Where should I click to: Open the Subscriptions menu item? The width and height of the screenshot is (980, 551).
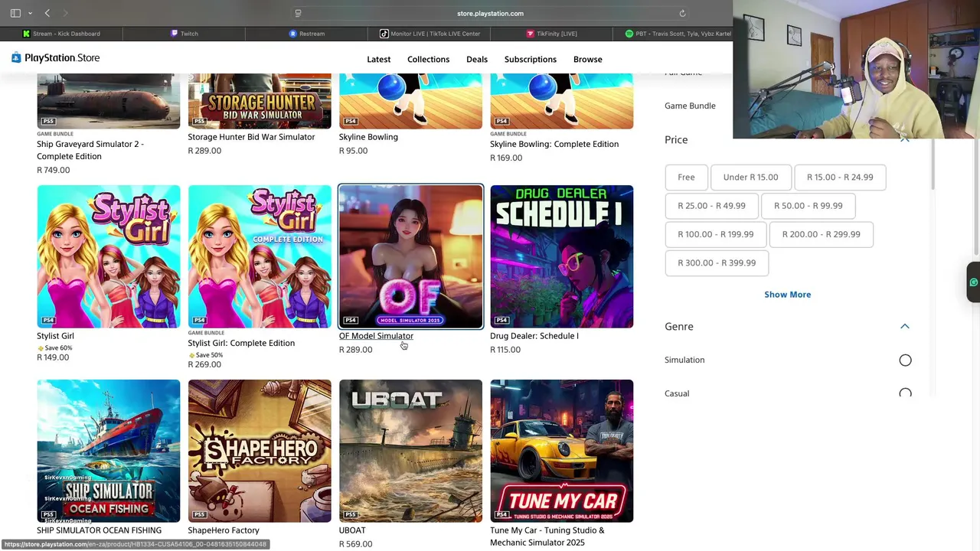[531, 59]
